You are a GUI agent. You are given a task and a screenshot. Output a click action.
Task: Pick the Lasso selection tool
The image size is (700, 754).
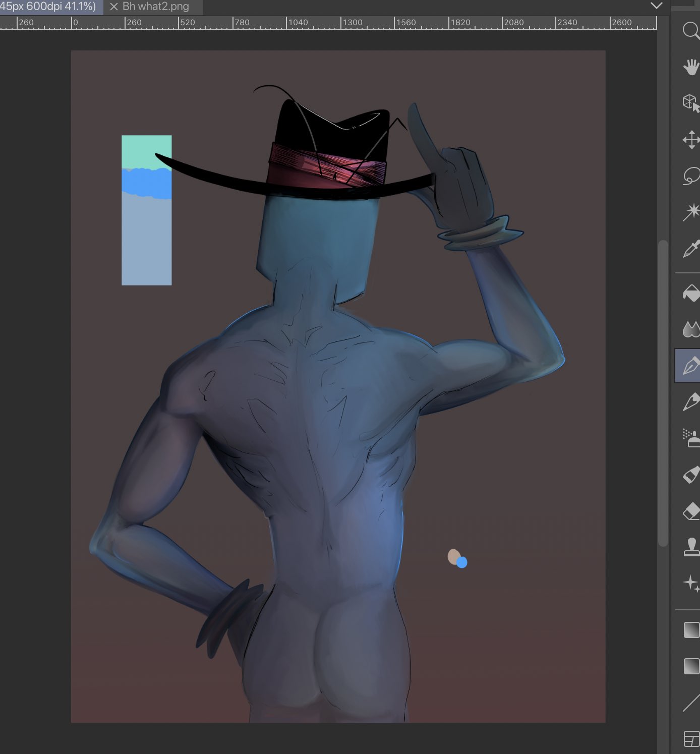pos(690,176)
